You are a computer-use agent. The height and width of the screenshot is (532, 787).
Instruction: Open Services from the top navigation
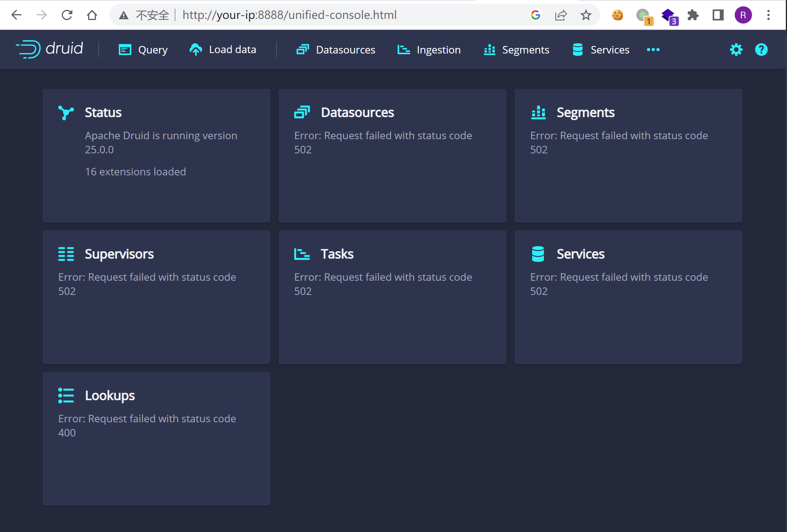click(601, 50)
